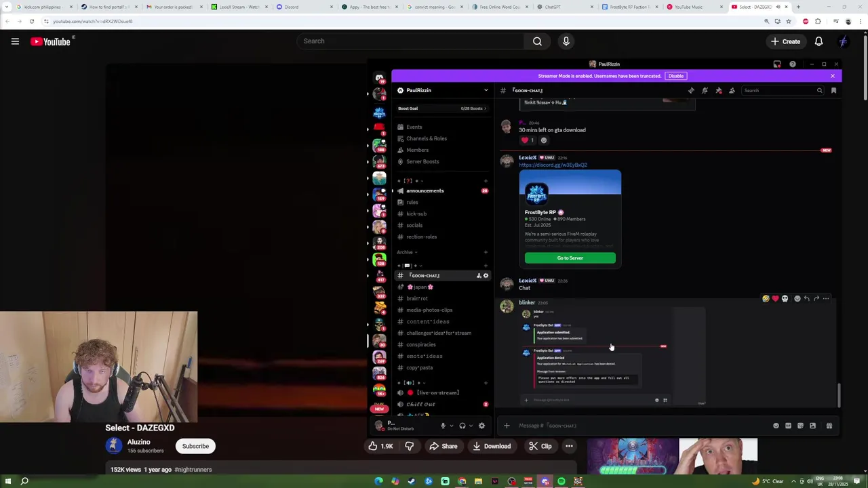Collapse the Archive channel category
Viewport: 868px width, 488px height.
coord(407,252)
